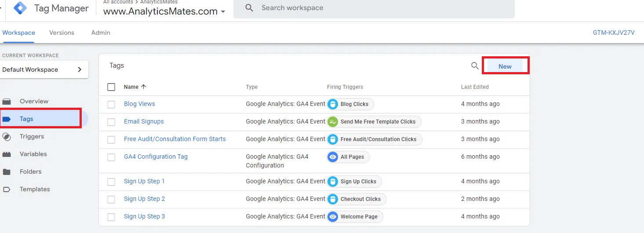Expand the Default Workspace selector
This screenshot has width=644, height=233.
coord(44,69)
